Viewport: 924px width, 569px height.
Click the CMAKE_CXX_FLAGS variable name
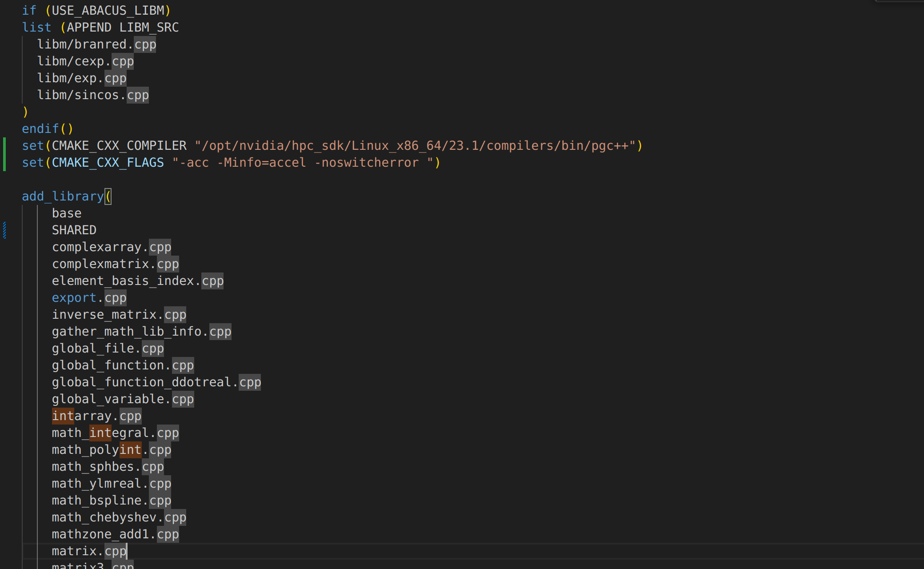point(107,162)
